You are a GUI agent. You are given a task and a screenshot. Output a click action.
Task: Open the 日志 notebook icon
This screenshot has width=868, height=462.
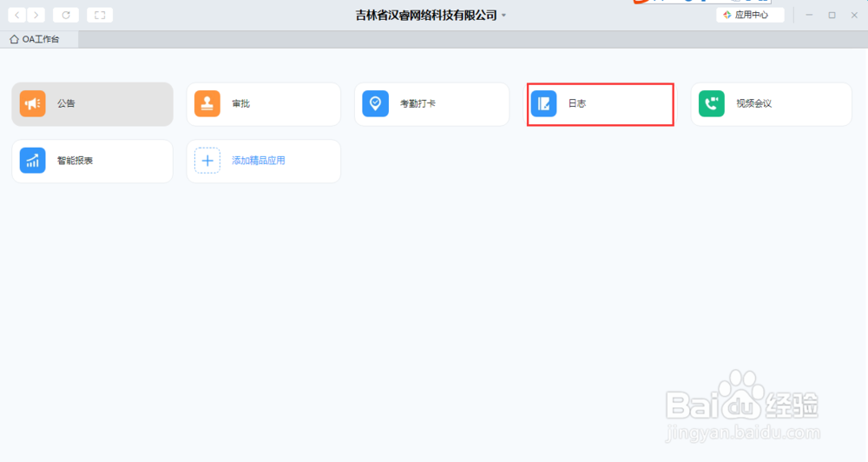click(543, 103)
